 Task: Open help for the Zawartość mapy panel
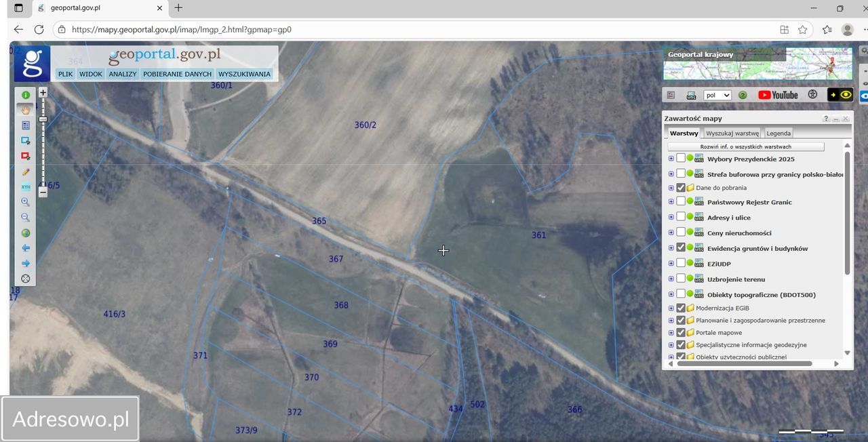tap(826, 119)
